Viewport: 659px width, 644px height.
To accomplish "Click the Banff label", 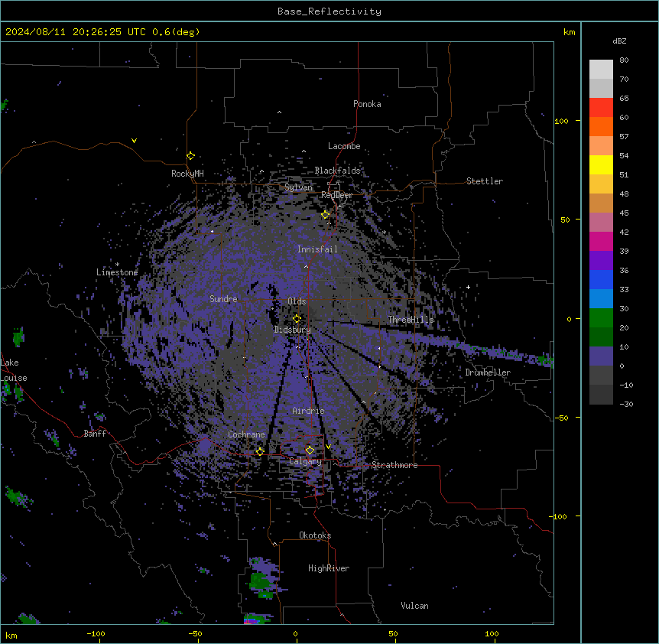I will point(95,434).
